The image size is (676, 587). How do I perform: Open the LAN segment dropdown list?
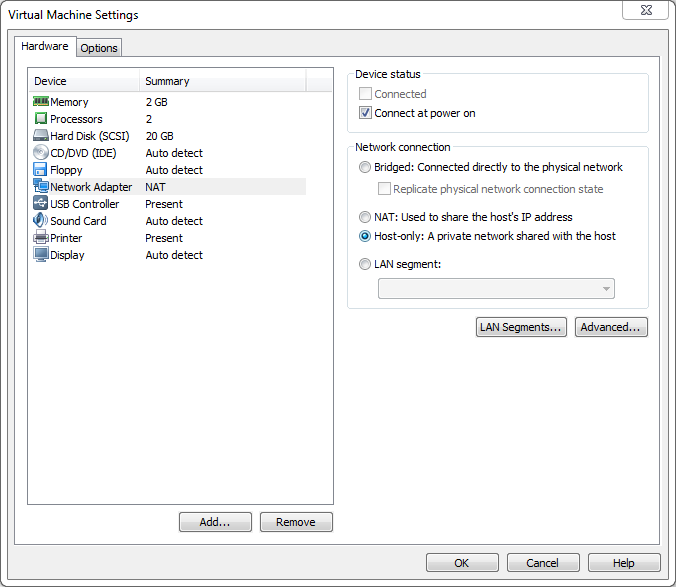(496, 289)
